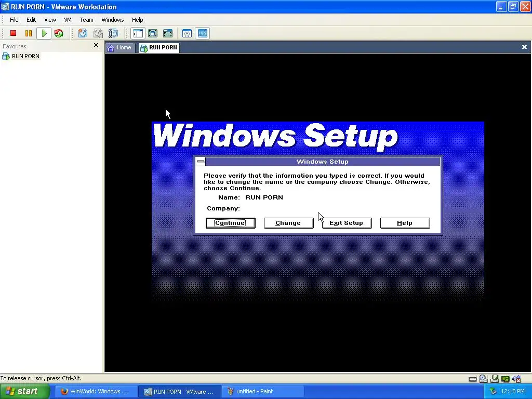Click RUN PORN - VMware taskbar button
This screenshot has width=532, height=399.
(x=179, y=392)
